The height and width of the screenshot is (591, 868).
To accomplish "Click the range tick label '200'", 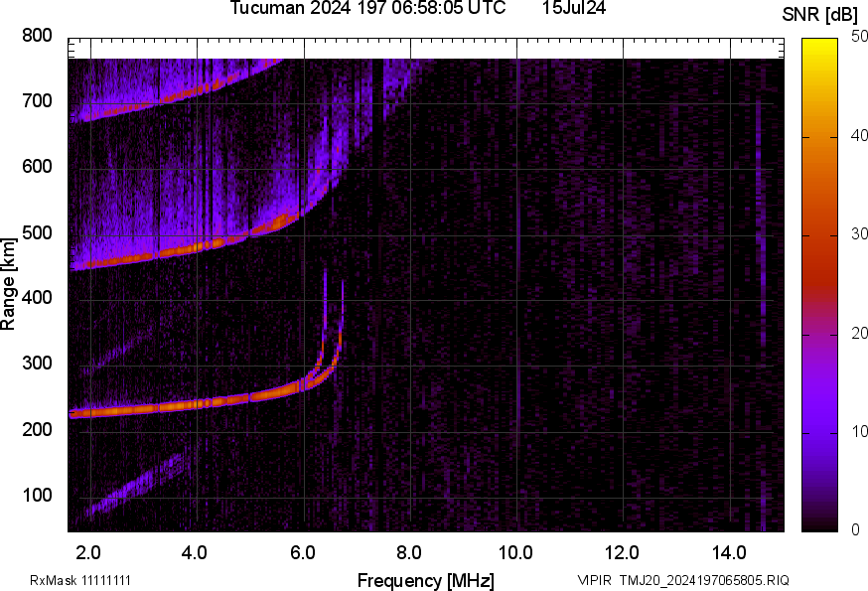I will click(x=37, y=429).
